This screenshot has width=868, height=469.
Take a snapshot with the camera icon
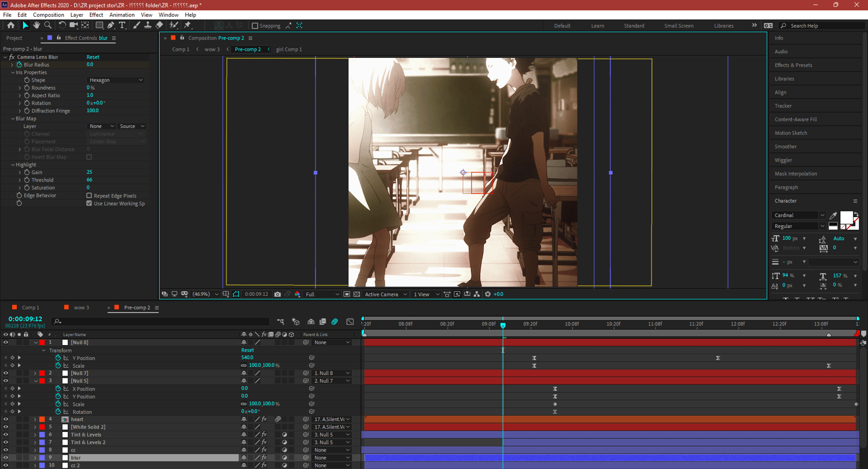pos(277,294)
